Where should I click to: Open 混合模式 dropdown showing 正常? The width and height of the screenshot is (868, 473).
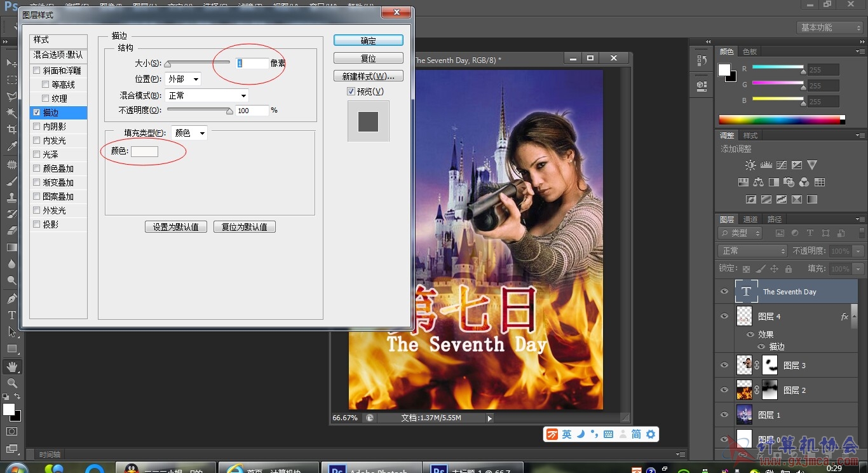pyautogui.click(x=207, y=95)
